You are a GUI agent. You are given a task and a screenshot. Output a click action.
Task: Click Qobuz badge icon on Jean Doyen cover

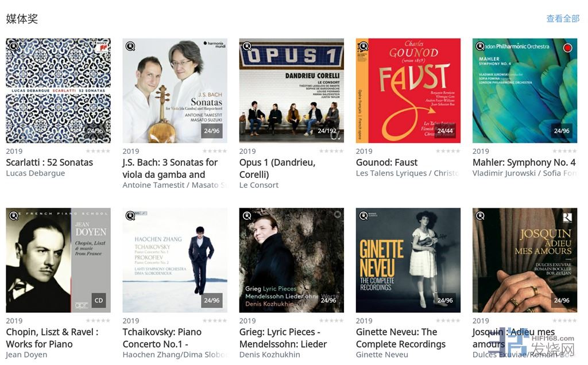[x=14, y=216]
